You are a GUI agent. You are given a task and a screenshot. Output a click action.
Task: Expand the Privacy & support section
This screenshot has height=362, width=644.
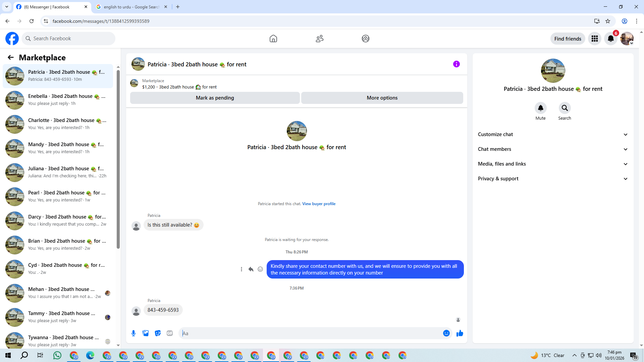pos(552,179)
